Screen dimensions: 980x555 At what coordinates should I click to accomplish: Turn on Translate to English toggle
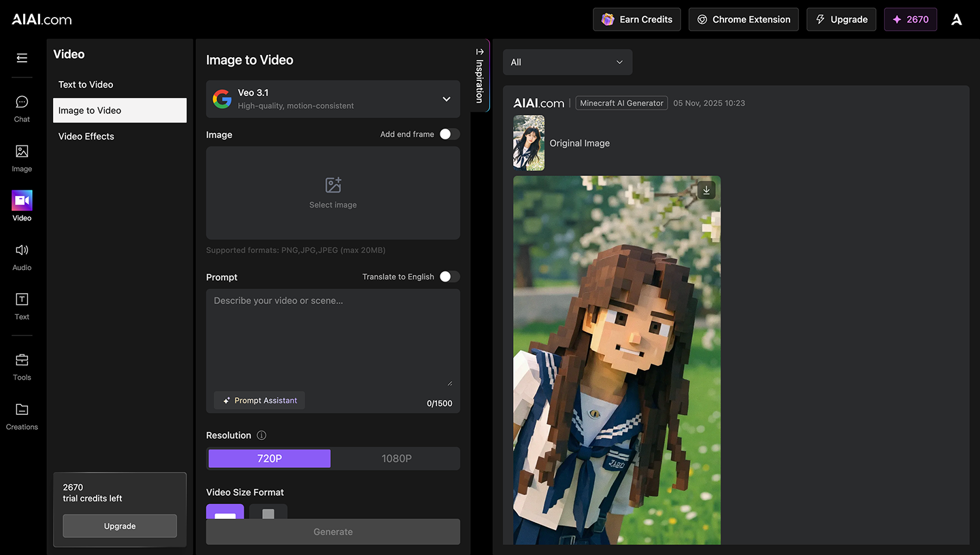click(449, 276)
